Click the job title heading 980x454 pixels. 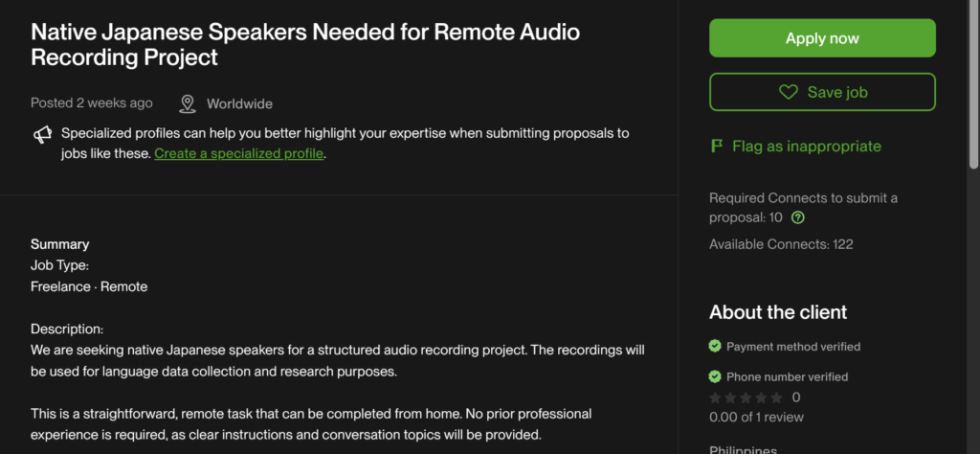pos(305,44)
